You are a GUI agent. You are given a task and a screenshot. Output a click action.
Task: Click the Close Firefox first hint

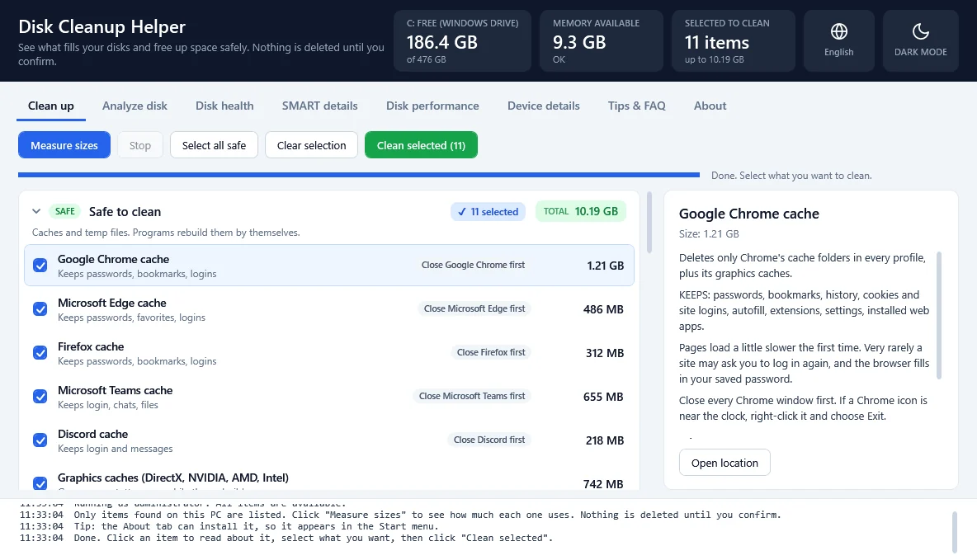[x=491, y=352]
